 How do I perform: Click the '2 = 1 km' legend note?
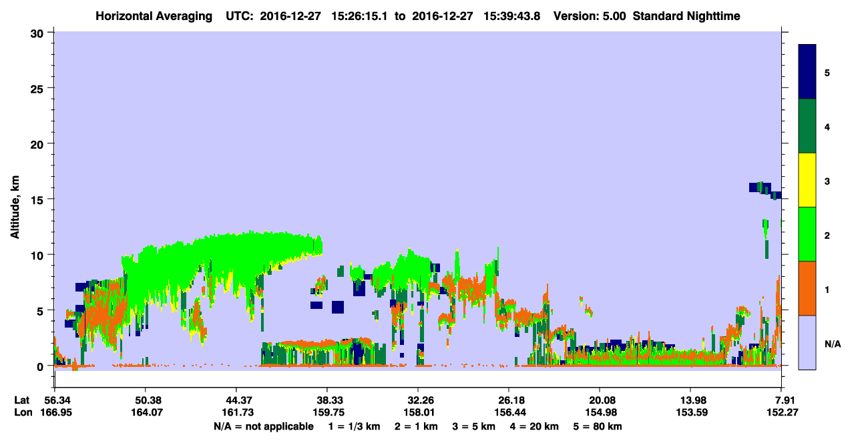click(x=417, y=426)
